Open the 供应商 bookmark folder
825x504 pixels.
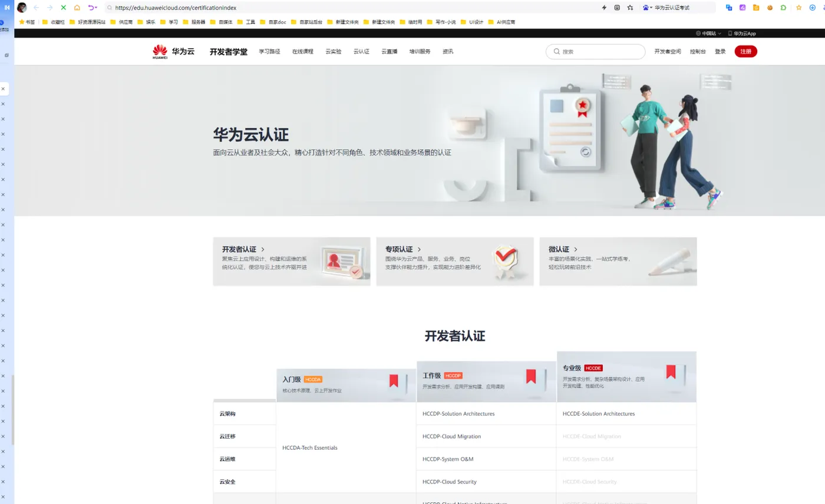[x=121, y=22]
